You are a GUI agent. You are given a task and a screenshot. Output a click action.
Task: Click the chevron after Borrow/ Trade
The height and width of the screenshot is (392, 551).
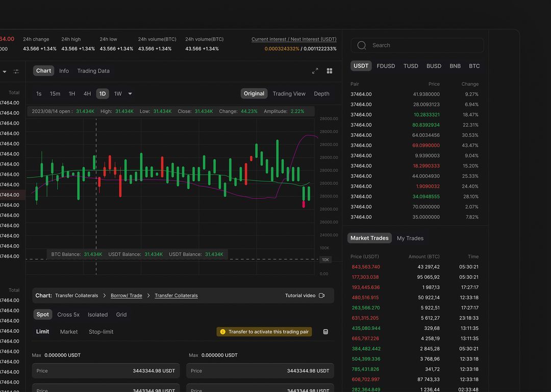coord(148,296)
